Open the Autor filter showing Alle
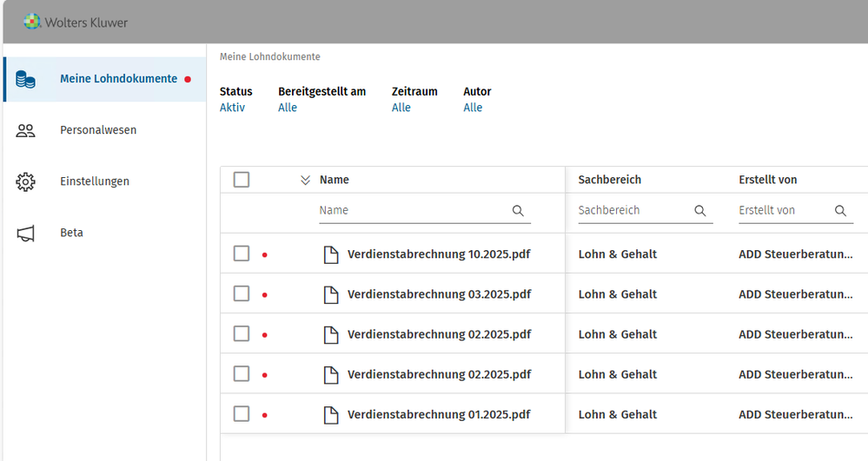 (473, 108)
